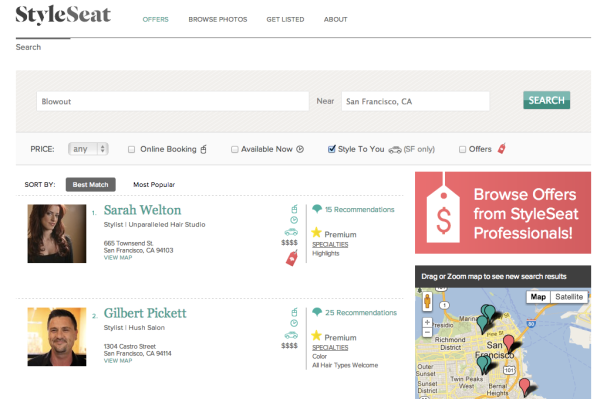Check the Available Now filter

pos(235,149)
